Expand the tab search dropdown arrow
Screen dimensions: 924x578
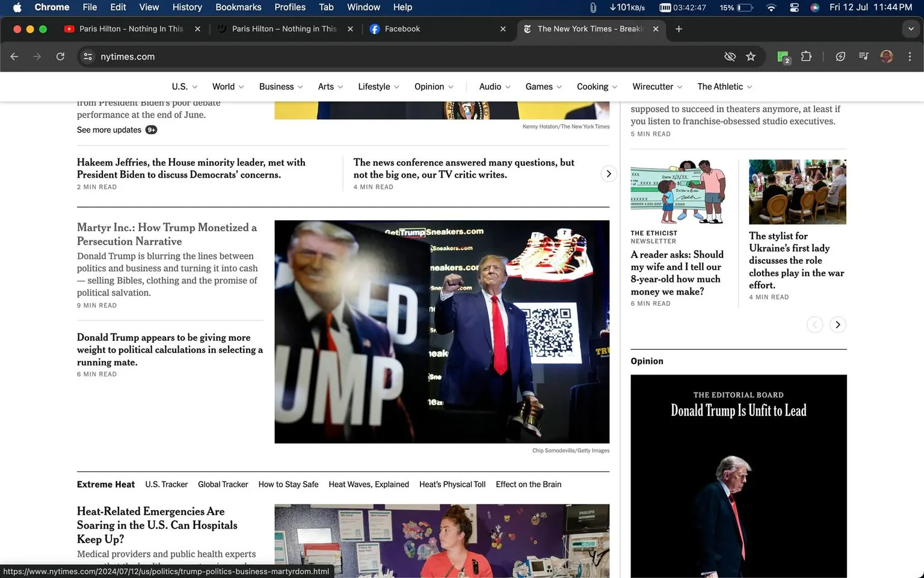click(x=911, y=29)
